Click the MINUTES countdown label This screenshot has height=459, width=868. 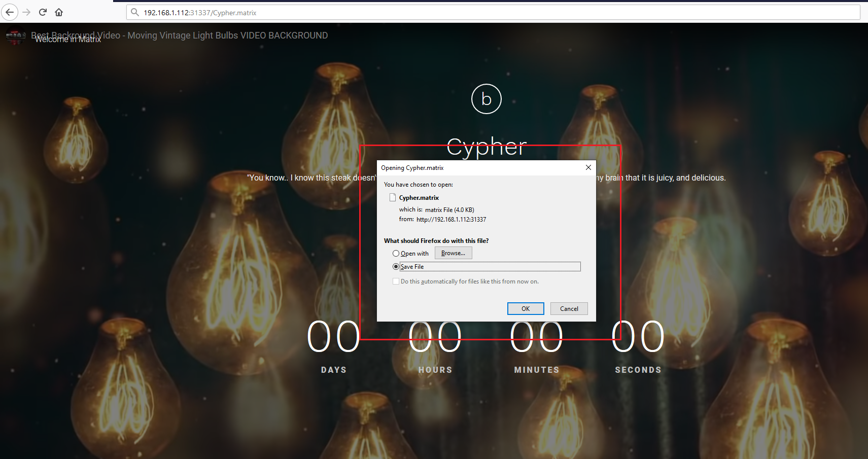pos(537,370)
